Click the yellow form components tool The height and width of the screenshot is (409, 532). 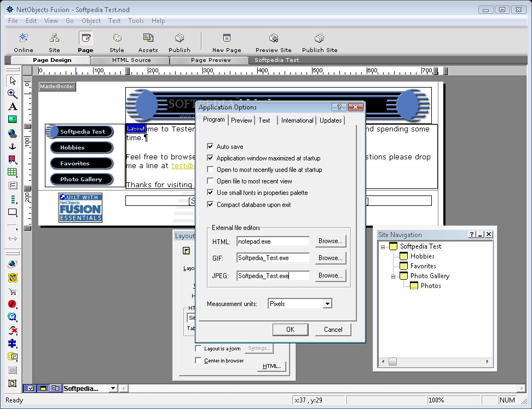pos(13,356)
